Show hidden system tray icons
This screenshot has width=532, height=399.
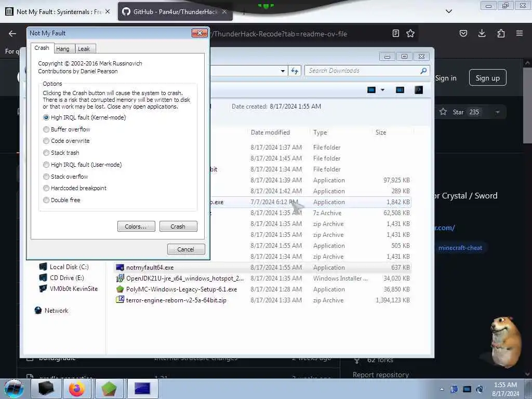[442, 390]
